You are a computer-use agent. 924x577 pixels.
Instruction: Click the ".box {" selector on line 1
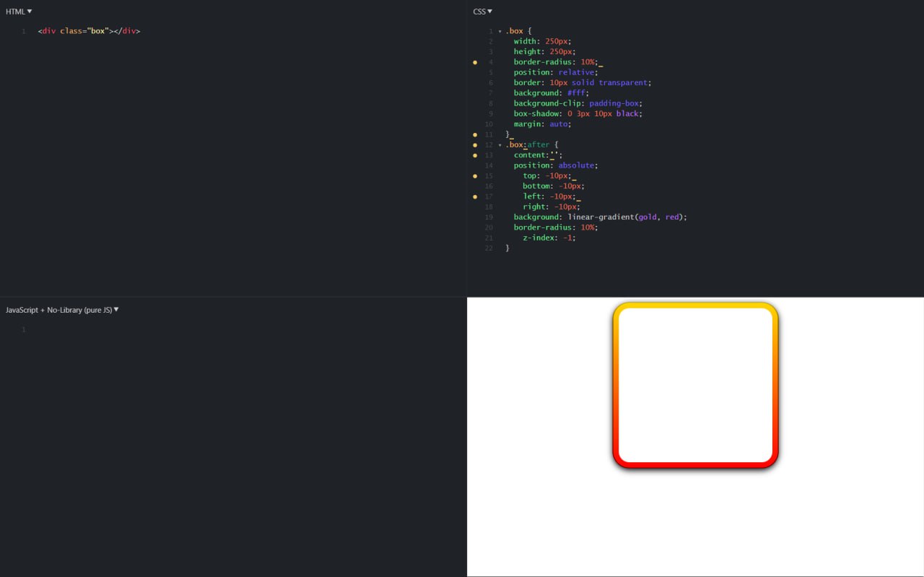tap(518, 31)
